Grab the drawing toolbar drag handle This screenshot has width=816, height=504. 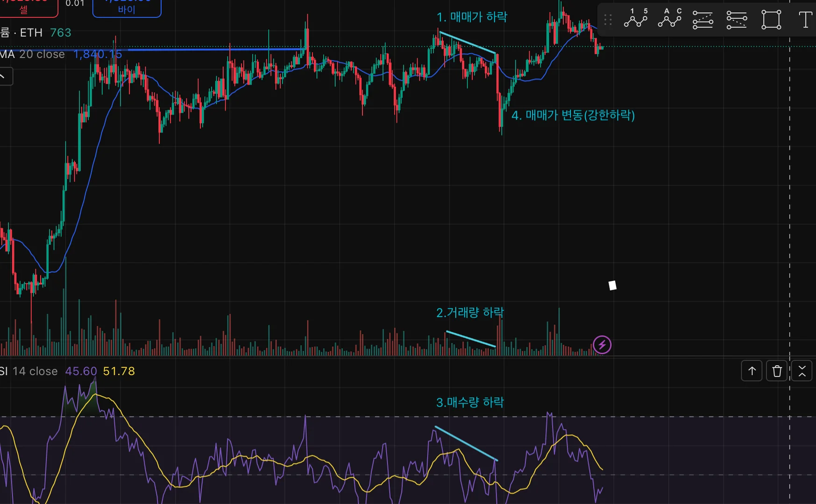tap(608, 20)
